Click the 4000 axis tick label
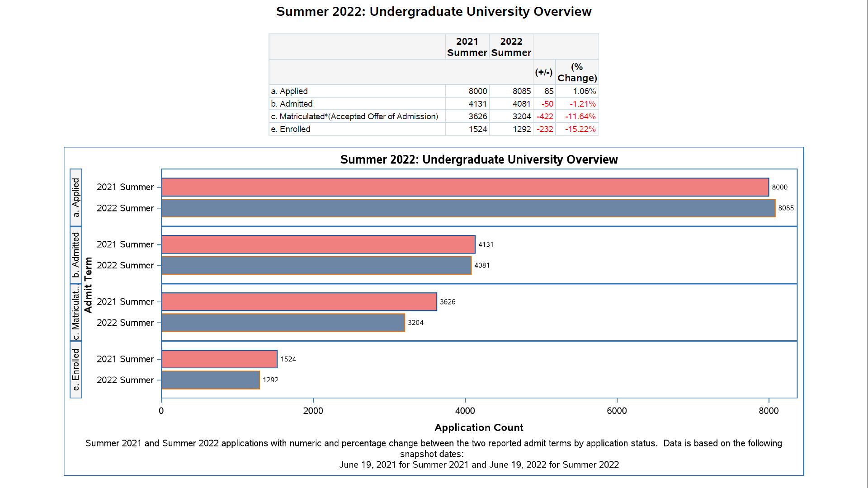The height and width of the screenshot is (488, 868). (465, 411)
